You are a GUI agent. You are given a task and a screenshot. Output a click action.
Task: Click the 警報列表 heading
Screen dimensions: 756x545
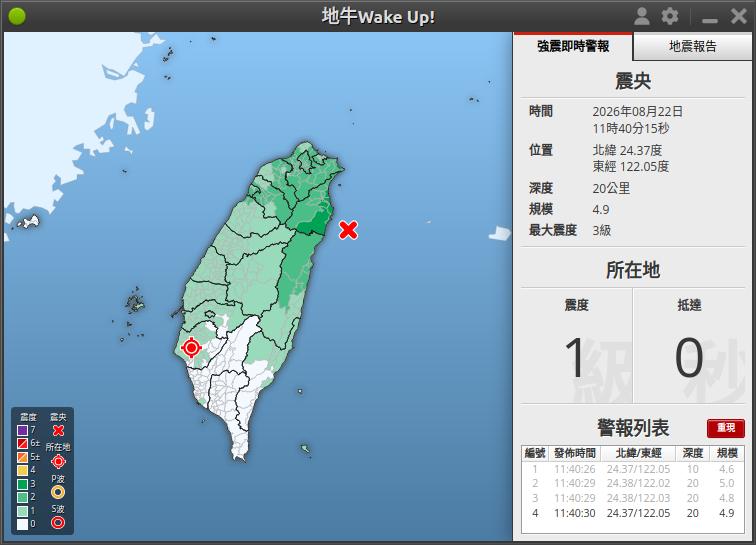coord(633,428)
